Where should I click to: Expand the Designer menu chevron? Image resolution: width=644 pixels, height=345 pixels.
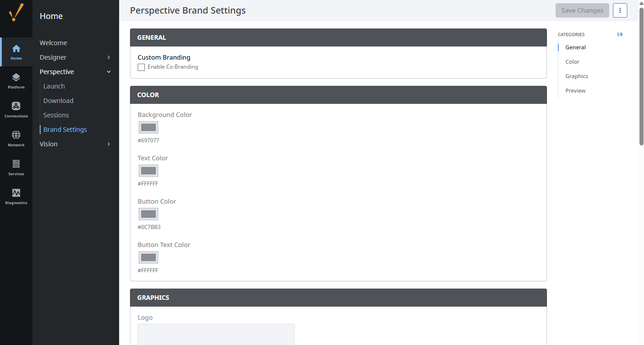point(109,57)
